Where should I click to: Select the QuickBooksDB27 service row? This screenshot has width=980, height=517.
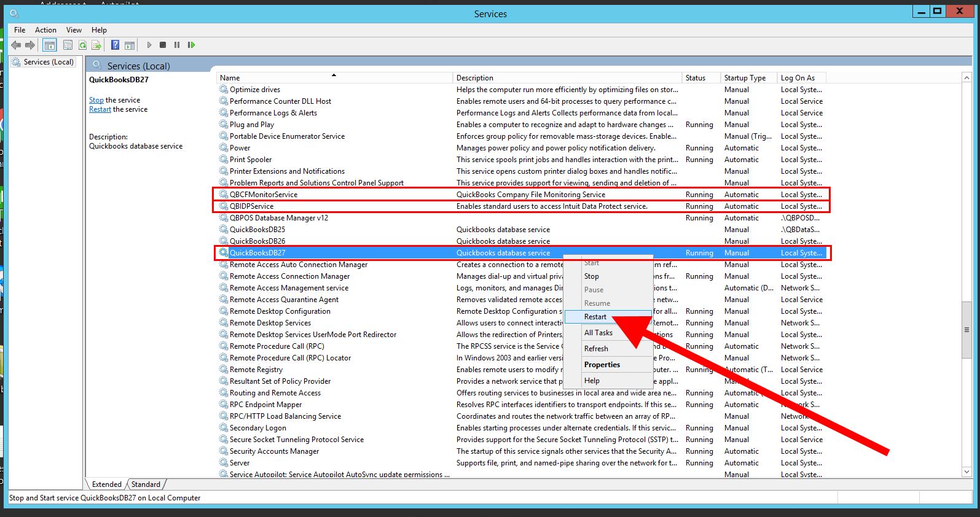point(522,253)
